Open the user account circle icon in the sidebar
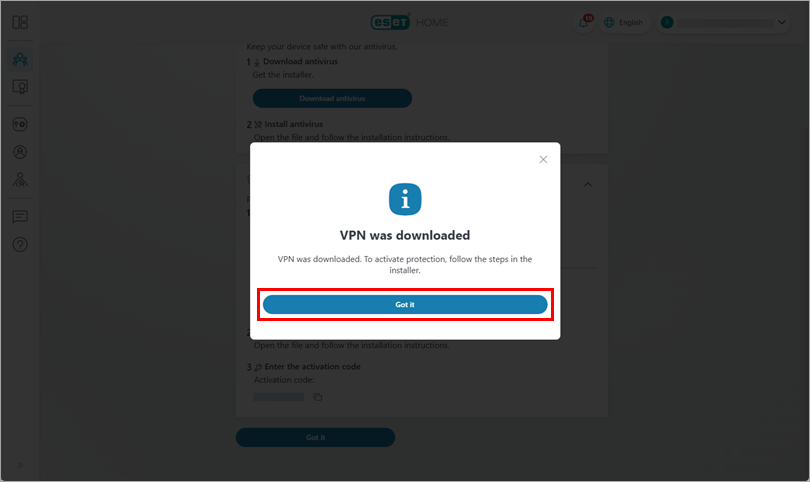This screenshot has width=810, height=482. 20,152
